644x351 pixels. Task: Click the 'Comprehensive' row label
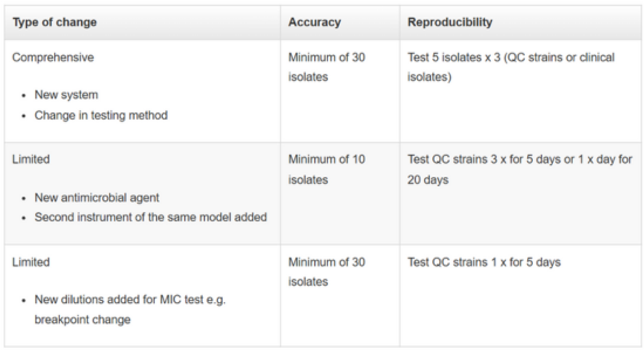(53, 58)
